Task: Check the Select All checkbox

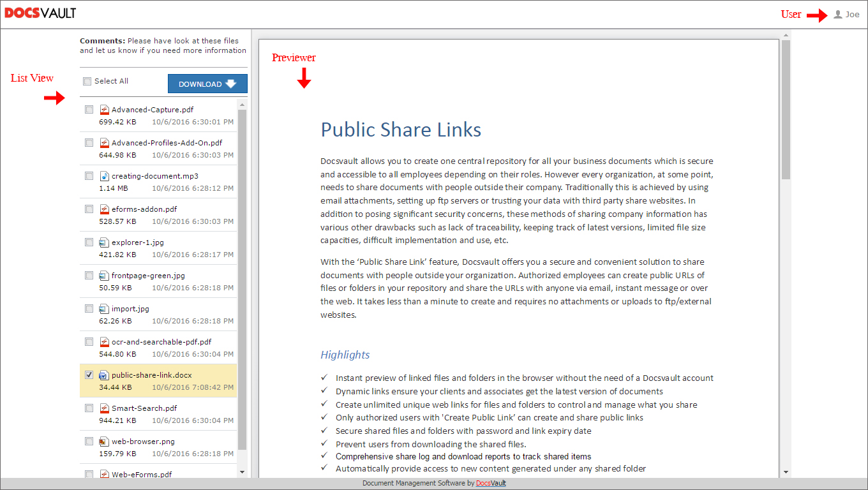Action: click(x=87, y=81)
